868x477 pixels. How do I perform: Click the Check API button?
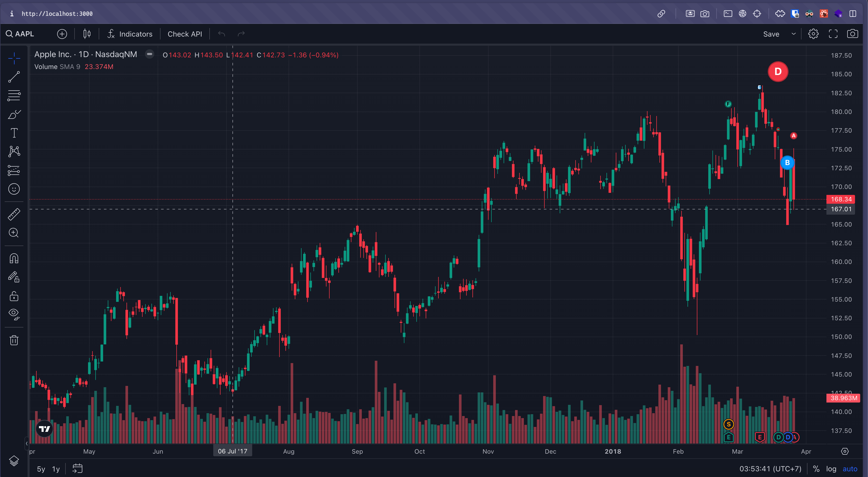click(x=185, y=34)
